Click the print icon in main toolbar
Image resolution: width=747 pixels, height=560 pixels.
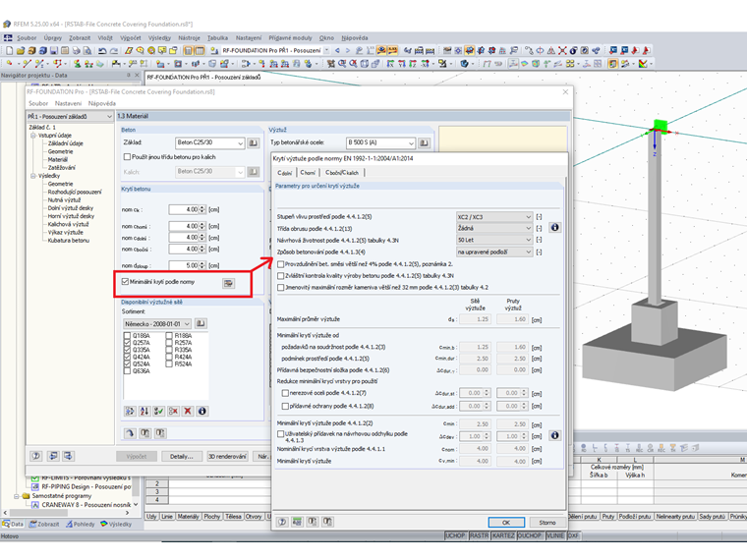pyautogui.click(x=77, y=50)
